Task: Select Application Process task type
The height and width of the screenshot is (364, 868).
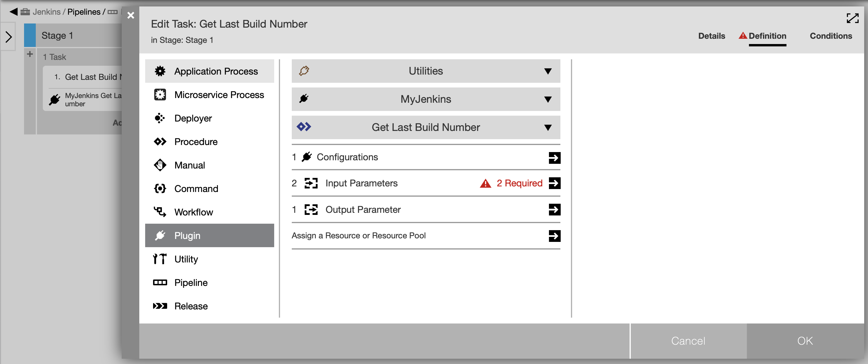Action: pos(210,71)
